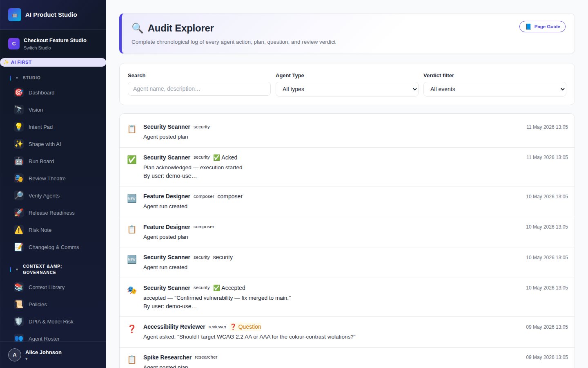588x368 pixels.
Task: Click the Risk Note warning icon
Action: tap(19, 230)
